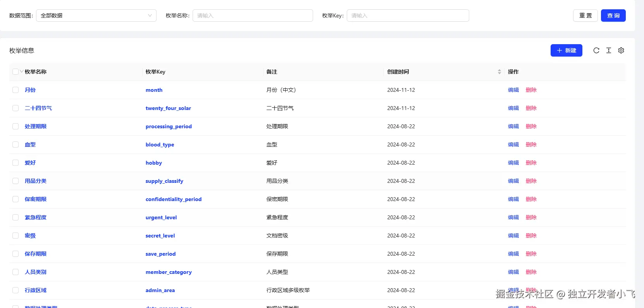Check the 处理期限 row checkbox
The width and height of the screenshot is (644, 308).
pyautogui.click(x=15, y=126)
